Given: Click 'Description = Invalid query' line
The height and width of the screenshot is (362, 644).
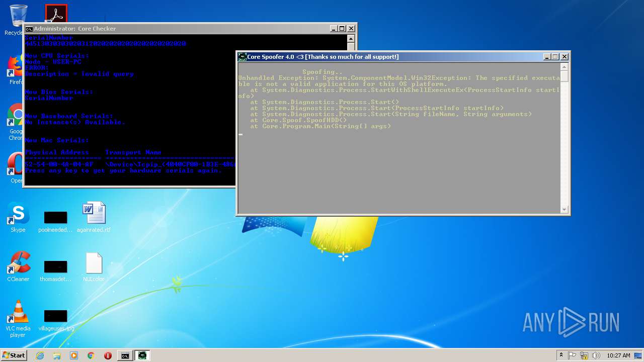Looking at the screenshot, I should [x=79, y=74].
